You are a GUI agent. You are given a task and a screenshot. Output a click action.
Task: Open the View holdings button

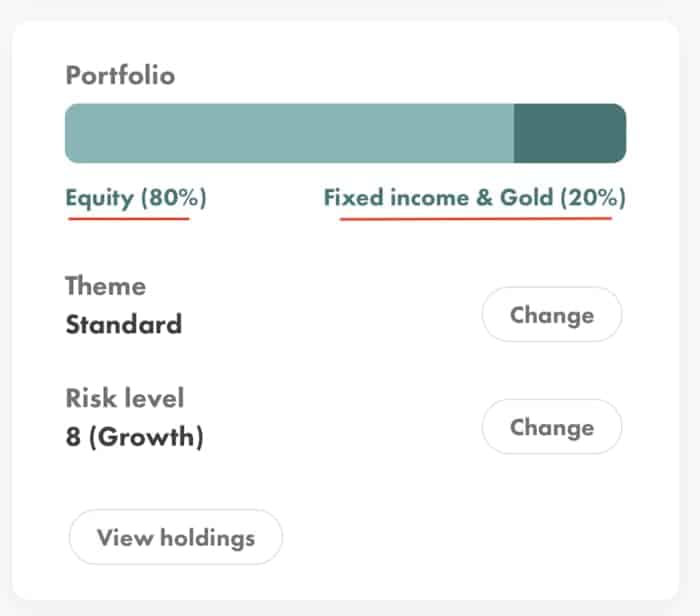click(175, 537)
